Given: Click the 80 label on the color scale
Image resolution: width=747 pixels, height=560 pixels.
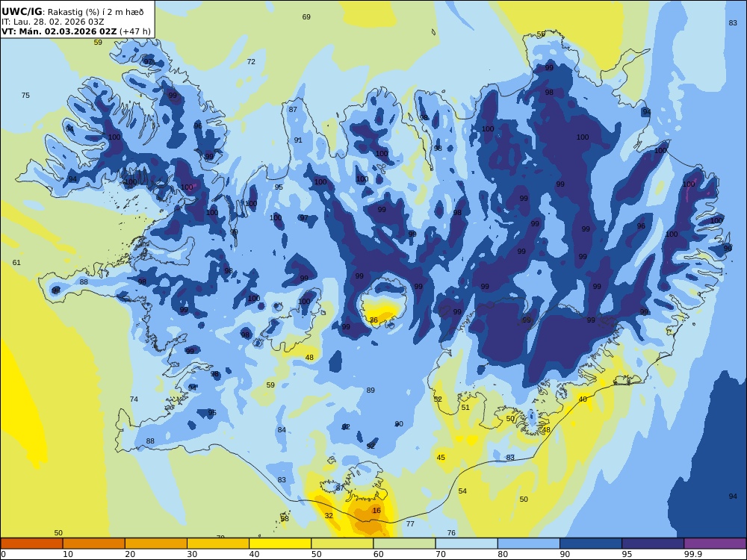Looking at the screenshot, I should point(503,554).
